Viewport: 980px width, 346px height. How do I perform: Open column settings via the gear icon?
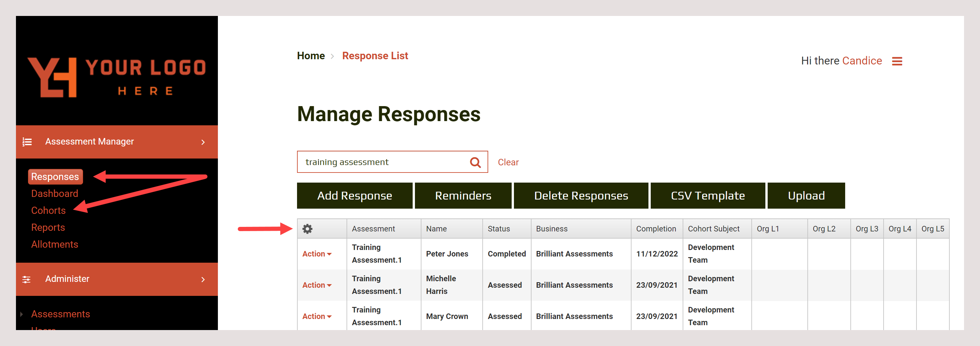(308, 228)
